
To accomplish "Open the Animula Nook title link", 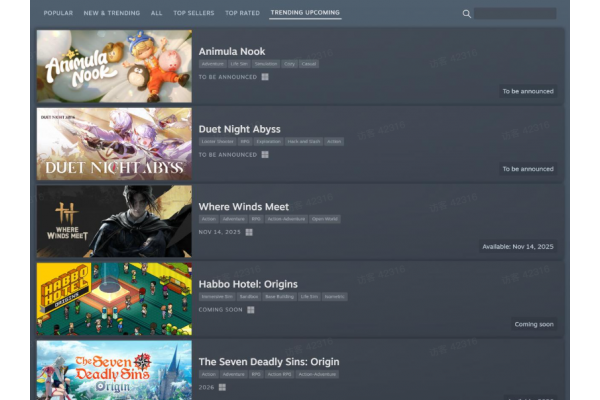I will (232, 51).
